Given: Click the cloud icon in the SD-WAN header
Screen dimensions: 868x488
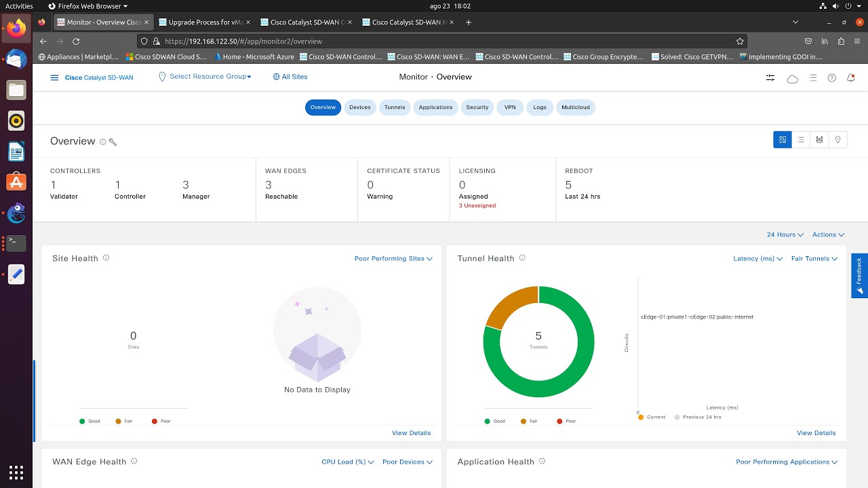Looking at the screenshot, I should coord(792,79).
